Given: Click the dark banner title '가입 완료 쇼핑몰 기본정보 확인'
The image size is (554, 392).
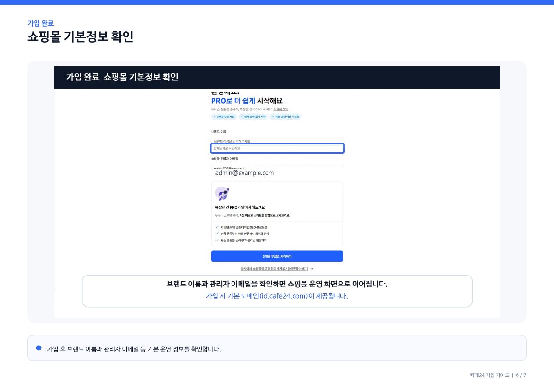Looking at the screenshot, I should [x=122, y=77].
